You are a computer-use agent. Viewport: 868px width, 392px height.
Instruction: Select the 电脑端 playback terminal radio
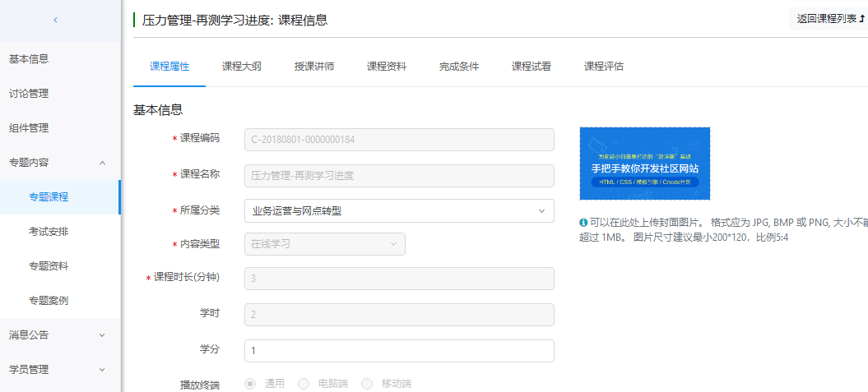(304, 384)
